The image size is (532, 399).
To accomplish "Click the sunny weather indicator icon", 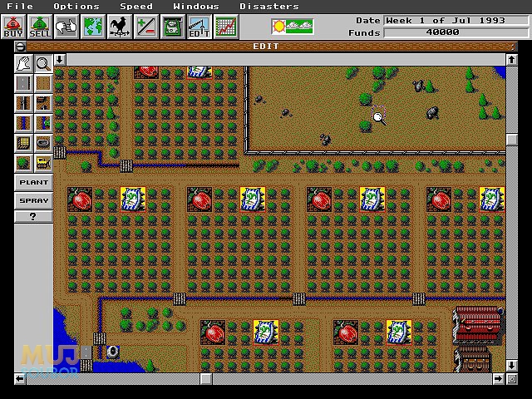I will point(292,27).
